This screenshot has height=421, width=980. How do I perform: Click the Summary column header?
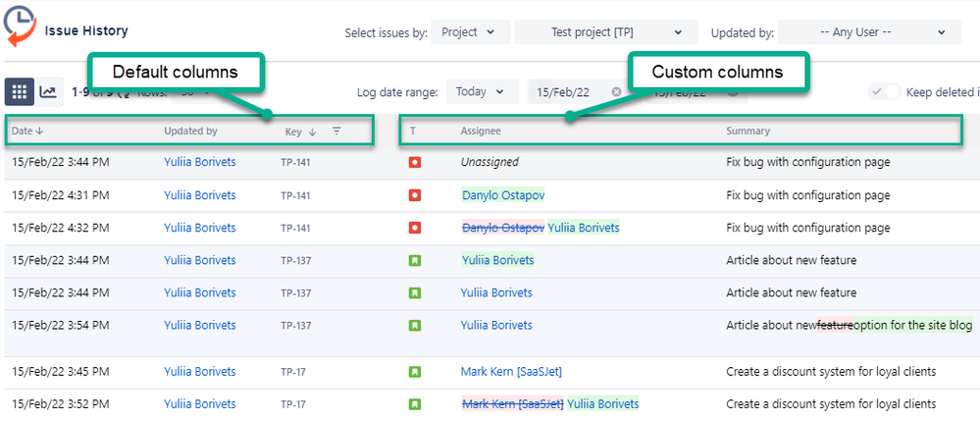tap(748, 132)
